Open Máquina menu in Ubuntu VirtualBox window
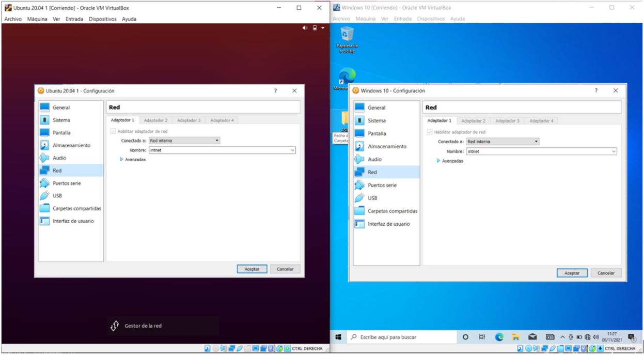 [x=37, y=19]
